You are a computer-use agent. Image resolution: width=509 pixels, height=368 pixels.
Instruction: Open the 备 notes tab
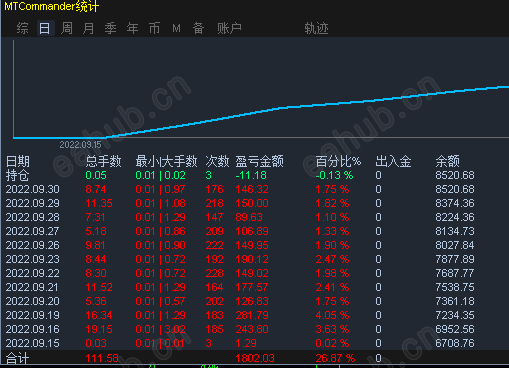[198, 28]
